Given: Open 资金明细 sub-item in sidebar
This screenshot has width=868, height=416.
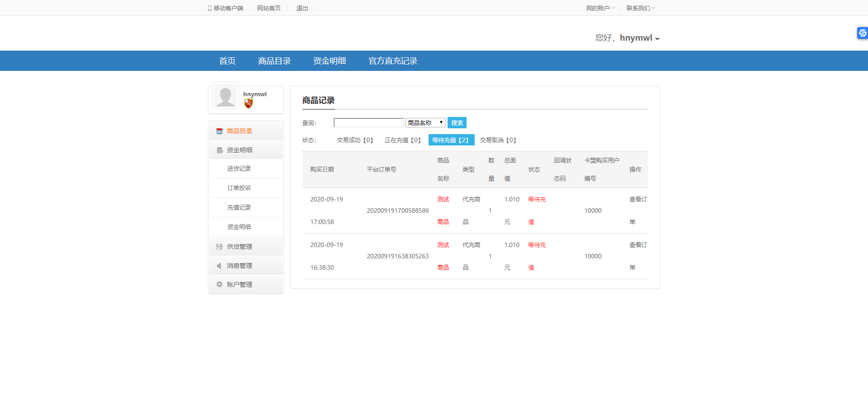Looking at the screenshot, I should point(239,227).
